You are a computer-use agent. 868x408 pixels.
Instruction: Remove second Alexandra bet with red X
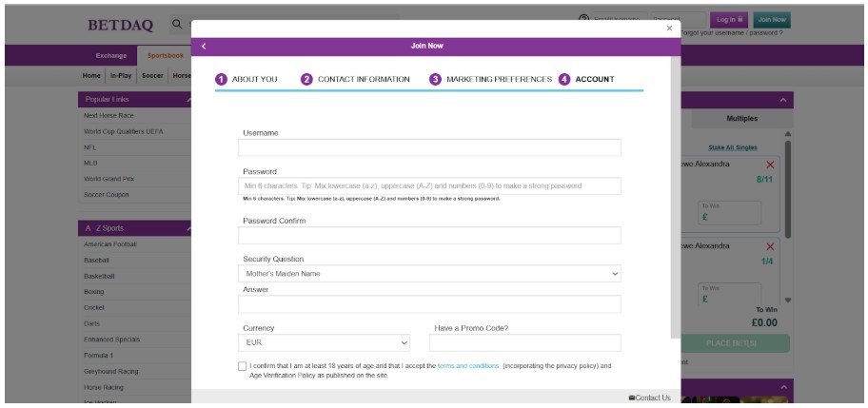point(770,245)
